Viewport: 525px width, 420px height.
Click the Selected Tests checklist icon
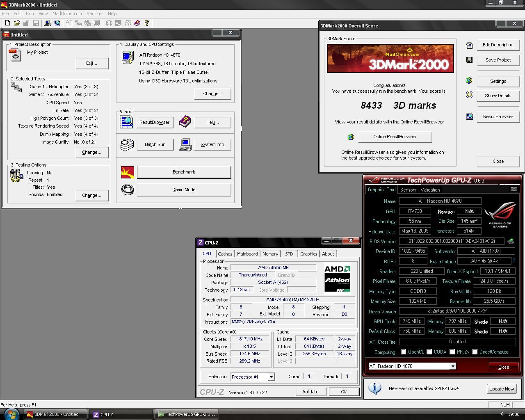coord(16,87)
